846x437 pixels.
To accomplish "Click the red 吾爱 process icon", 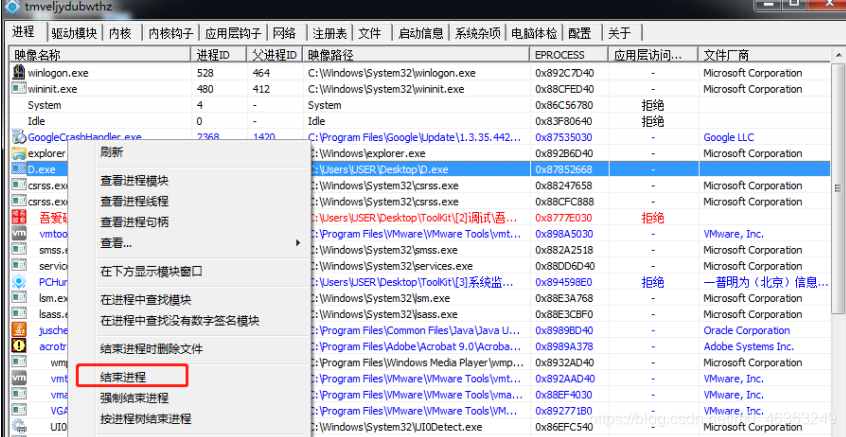I will point(19,217).
